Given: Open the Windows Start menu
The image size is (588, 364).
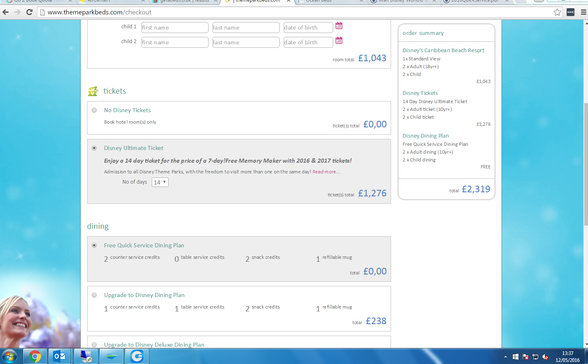Looking at the screenshot, I should [x=9, y=356].
